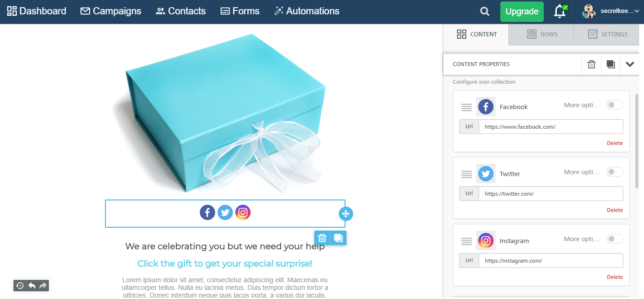Toggle More options for Facebook

(615, 105)
